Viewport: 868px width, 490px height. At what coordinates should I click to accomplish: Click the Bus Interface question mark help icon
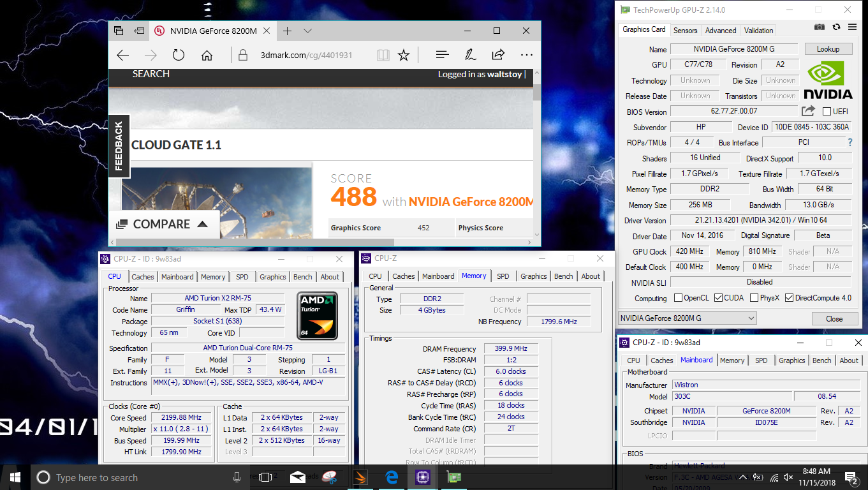tap(850, 142)
